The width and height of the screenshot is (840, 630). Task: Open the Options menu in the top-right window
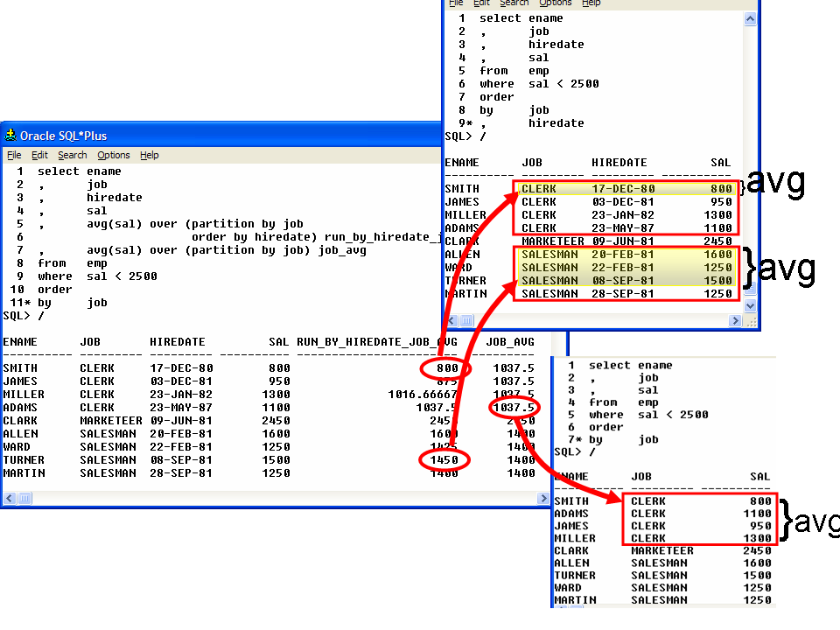pyautogui.click(x=555, y=3)
